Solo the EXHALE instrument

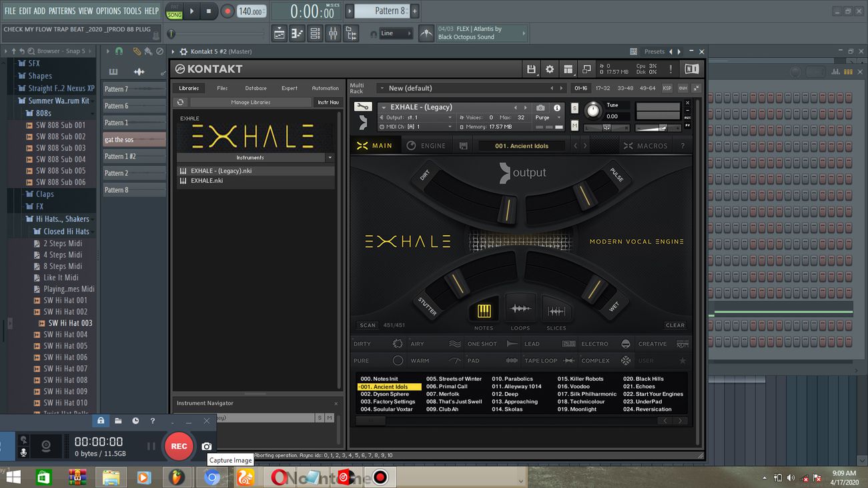point(574,108)
